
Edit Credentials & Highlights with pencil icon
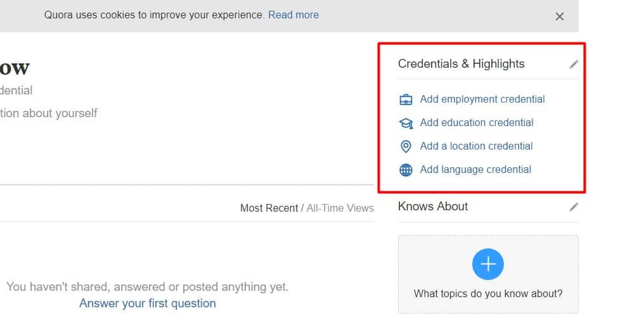click(574, 65)
